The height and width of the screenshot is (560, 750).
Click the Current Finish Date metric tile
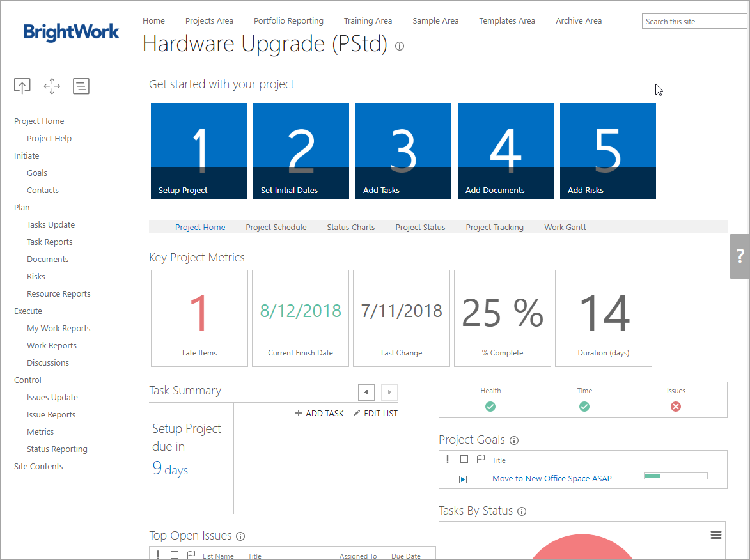301,318
